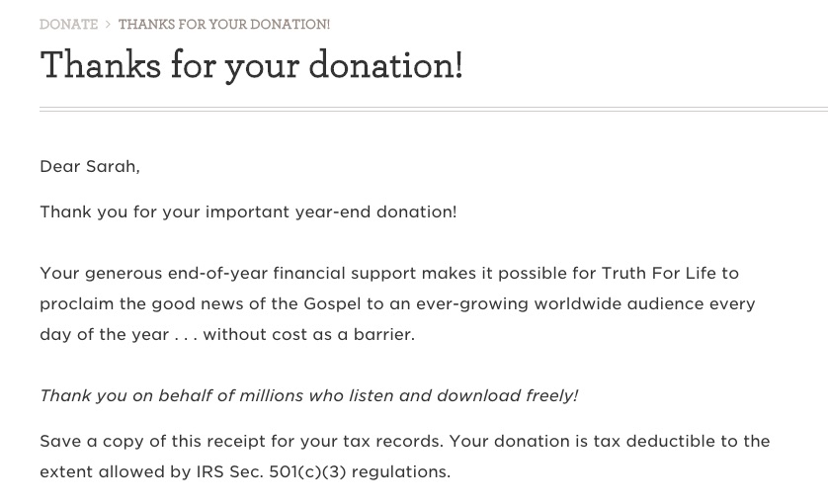Click the phrase 'without cost as a barrier.'
The width and height of the screenshot is (828, 504).
[309, 334]
